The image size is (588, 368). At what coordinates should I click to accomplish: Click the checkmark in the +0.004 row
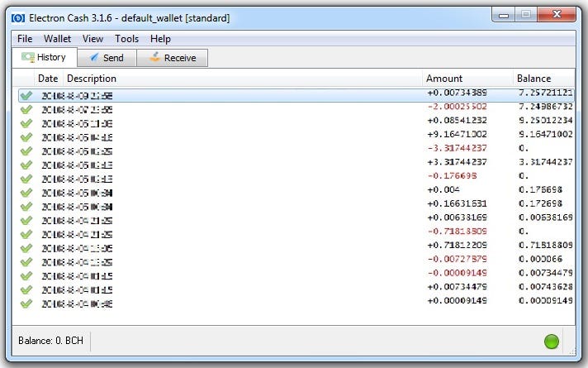[26, 193]
